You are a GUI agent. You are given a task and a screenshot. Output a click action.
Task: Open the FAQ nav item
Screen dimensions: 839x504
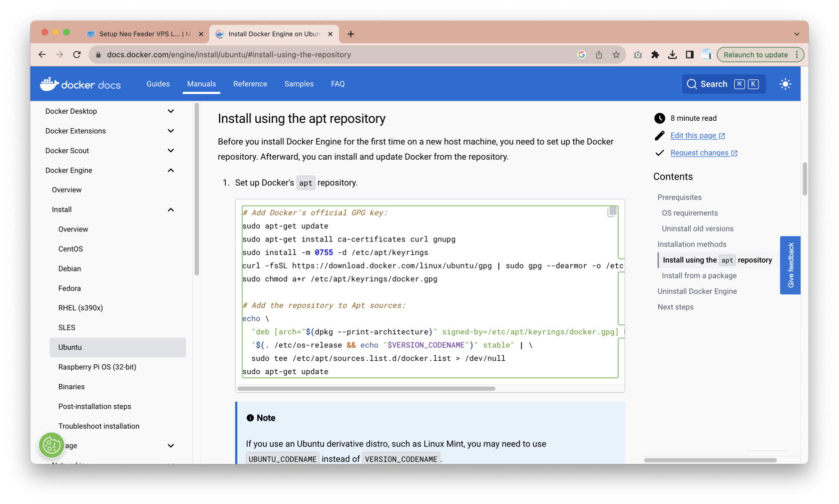pos(338,84)
